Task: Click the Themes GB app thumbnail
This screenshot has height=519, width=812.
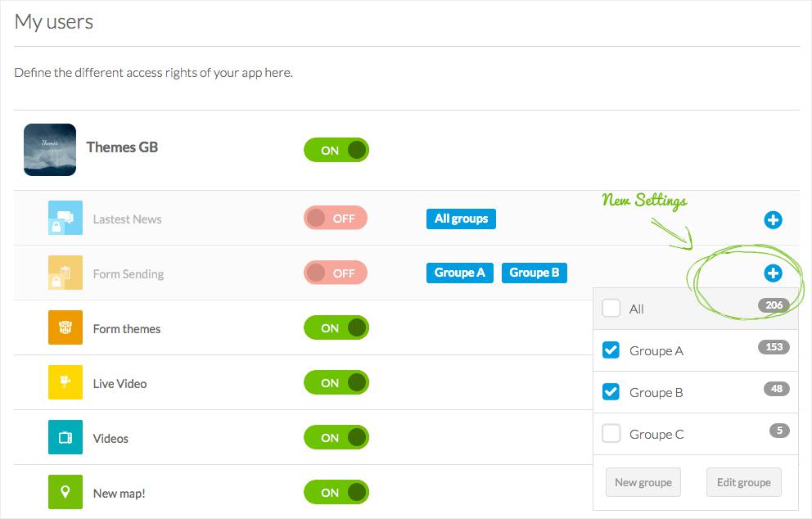Action: 50,150
